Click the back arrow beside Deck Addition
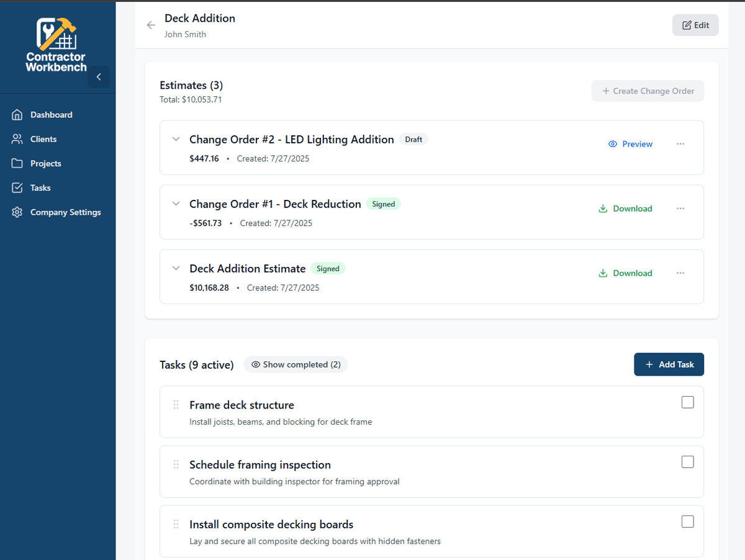This screenshot has height=560, width=745. pos(150,25)
